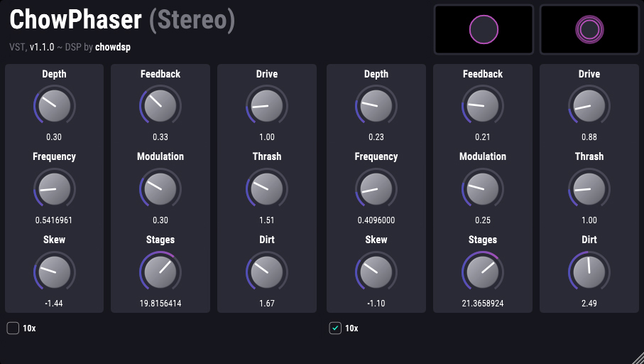Click the ChowPhaser (Stereo) title

(x=122, y=20)
